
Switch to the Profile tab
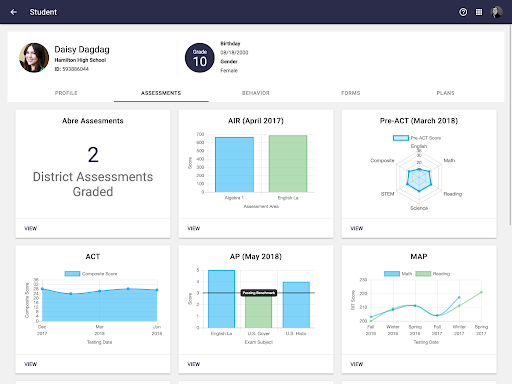pyautogui.click(x=66, y=93)
